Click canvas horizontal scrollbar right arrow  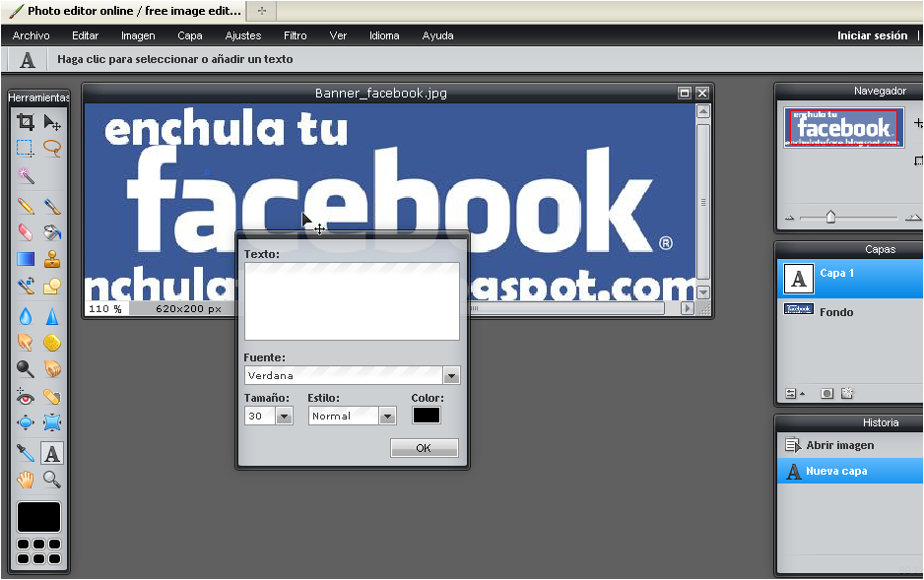(x=687, y=308)
